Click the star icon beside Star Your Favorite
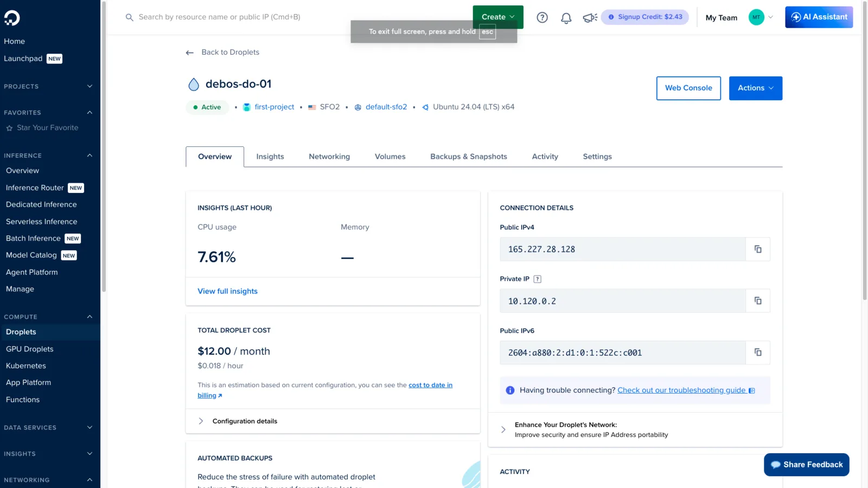868x488 pixels. (9, 128)
